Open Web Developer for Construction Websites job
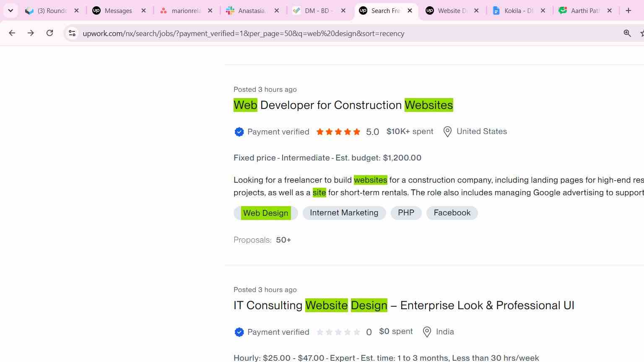Viewport: 644px width, 362px height. [343, 105]
